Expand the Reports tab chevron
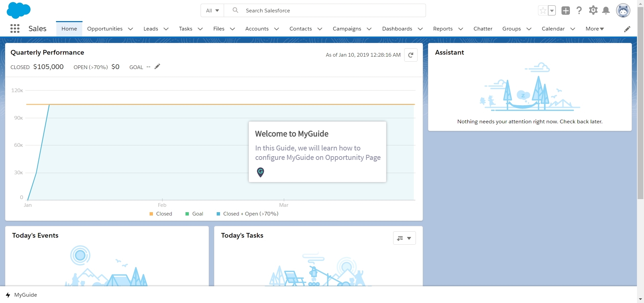 pyautogui.click(x=461, y=29)
